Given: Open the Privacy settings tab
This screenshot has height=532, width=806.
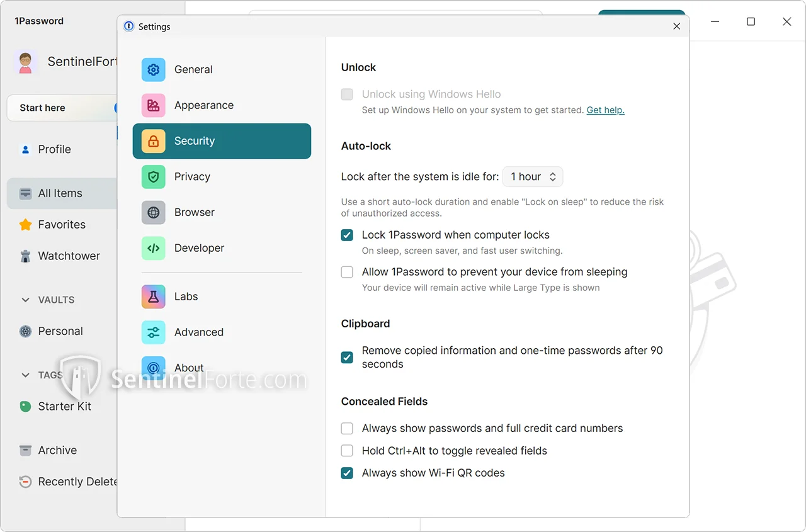Looking at the screenshot, I should [x=222, y=177].
